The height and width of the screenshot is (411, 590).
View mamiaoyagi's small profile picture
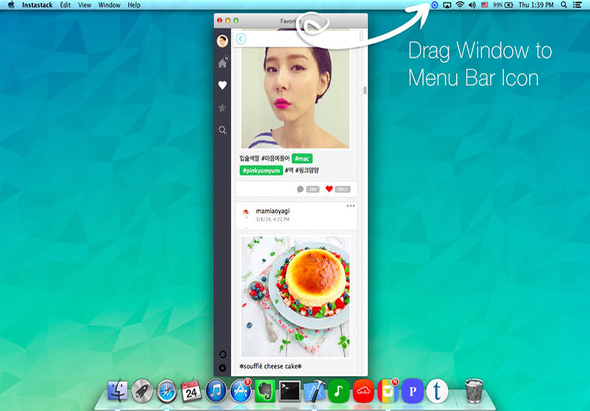[246, 212]
